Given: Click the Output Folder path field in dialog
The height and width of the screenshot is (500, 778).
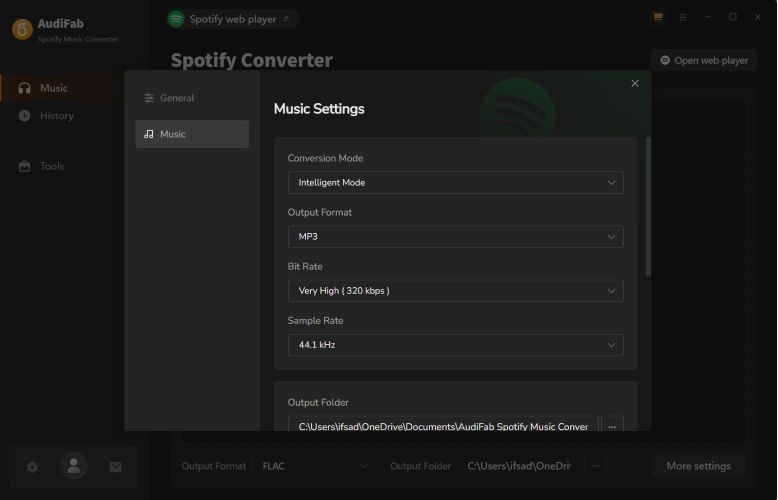Looking at the screenshot, I should pyautogui.click(x=443, y=427).
